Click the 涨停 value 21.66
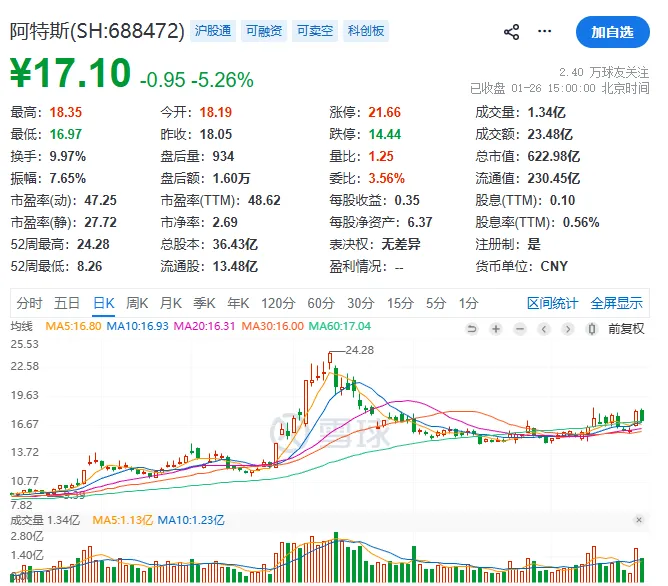Image resolution: width=668 pixels, height=586 pixels. [385, 112]
